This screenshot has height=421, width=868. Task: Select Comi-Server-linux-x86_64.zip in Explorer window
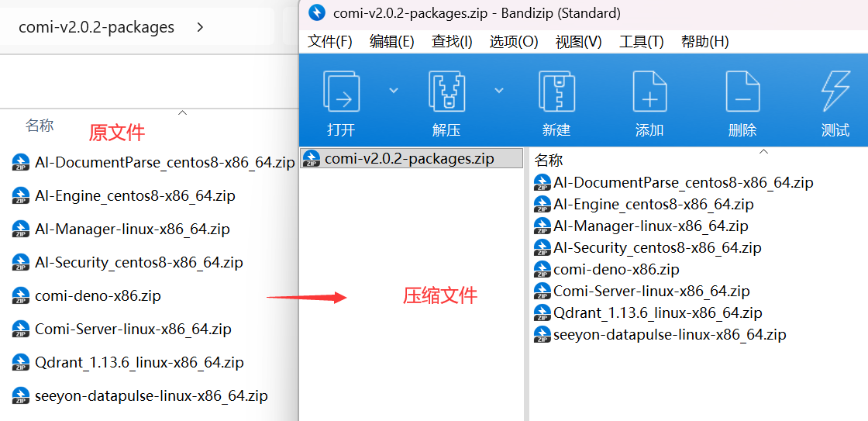(x=133, y=329)
